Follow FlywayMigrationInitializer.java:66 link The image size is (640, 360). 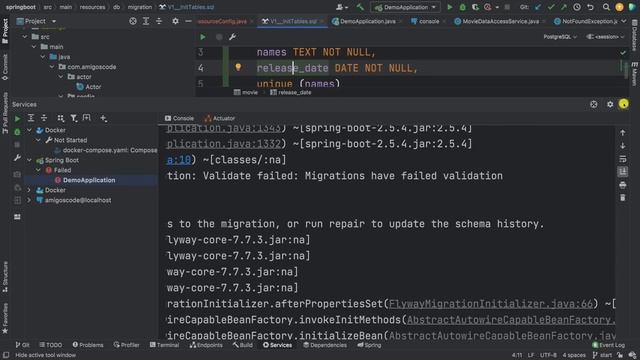[x=491, y=304]
